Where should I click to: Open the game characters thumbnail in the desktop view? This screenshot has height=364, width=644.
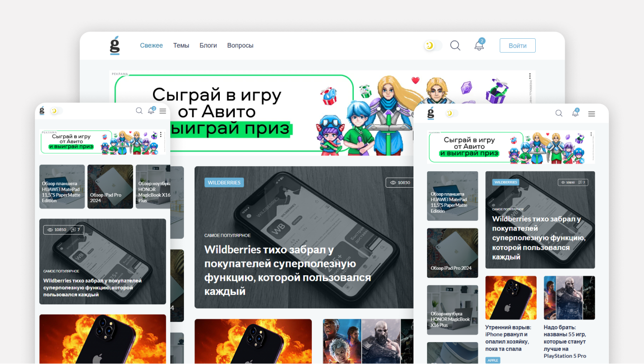[x=368, y=341]
